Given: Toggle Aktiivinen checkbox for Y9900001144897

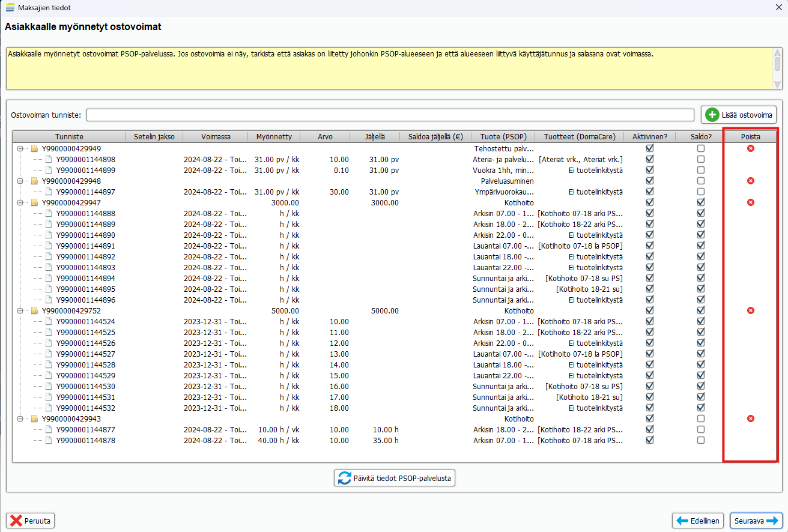Looking at the screenshot, I should point(649,192).
